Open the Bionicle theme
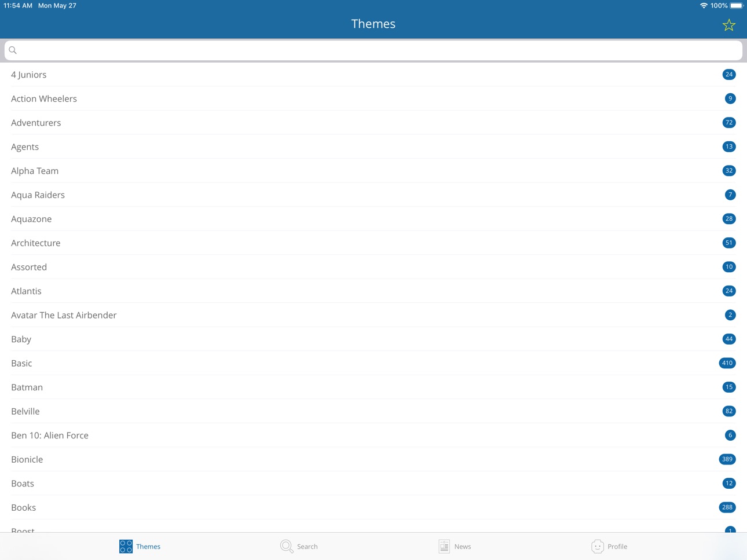This screenshot has height=560, width=747. [x=373, y=459]
